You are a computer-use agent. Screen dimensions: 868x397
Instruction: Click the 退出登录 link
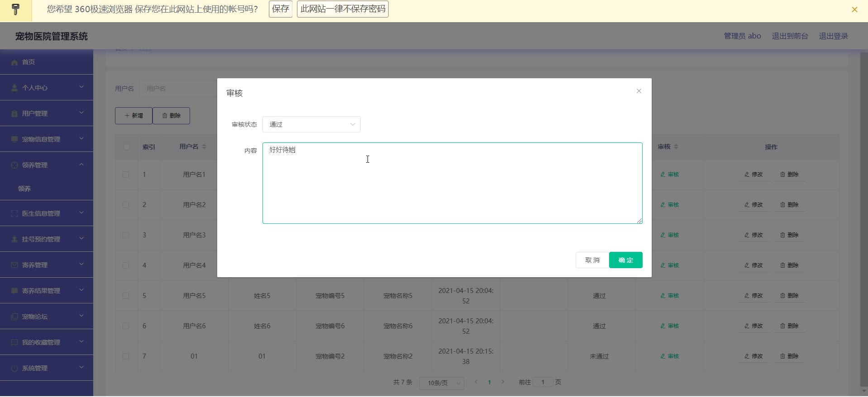[x=833, y=36]
